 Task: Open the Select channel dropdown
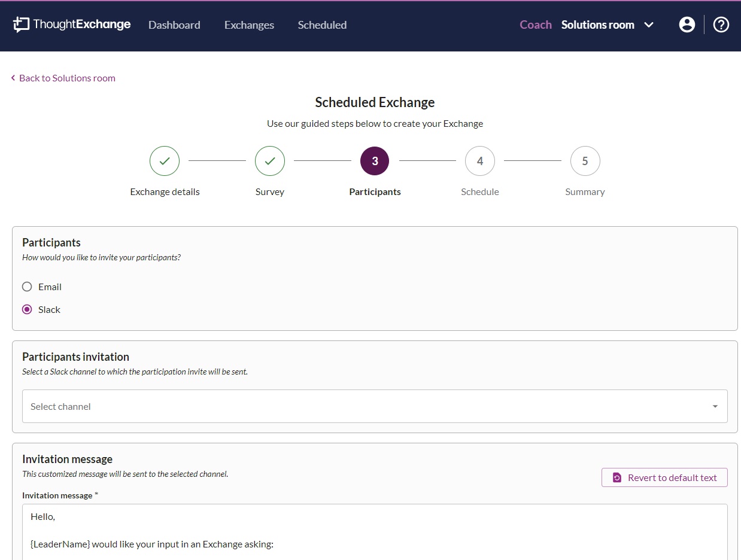tap(375, 406)
